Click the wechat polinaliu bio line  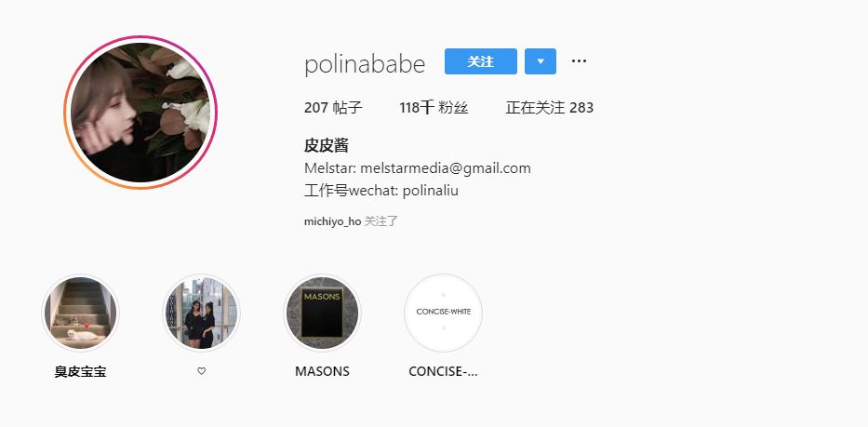click(x=381, y=191)
